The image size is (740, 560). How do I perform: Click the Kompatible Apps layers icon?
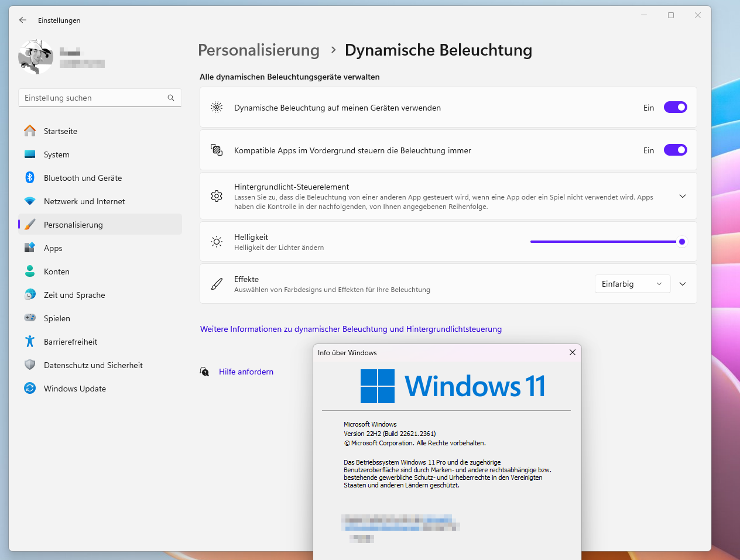coord(217,150)
